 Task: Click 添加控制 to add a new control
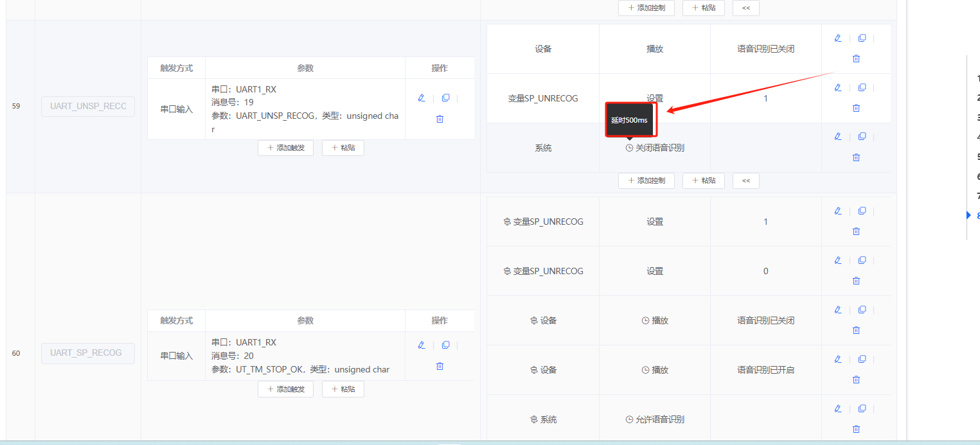[x=646, y=180]
